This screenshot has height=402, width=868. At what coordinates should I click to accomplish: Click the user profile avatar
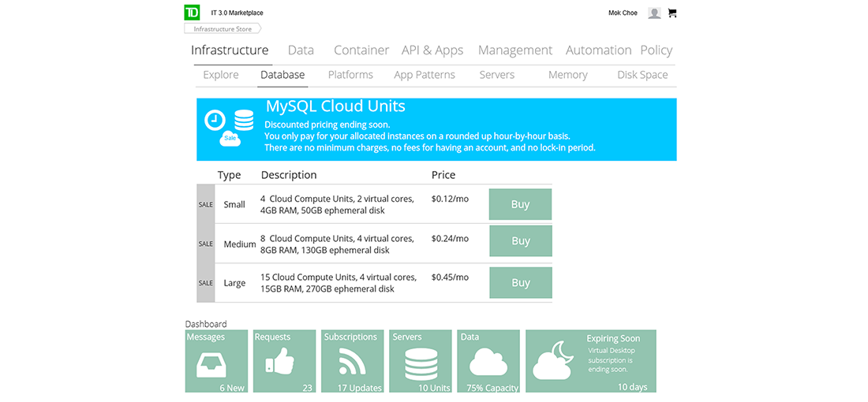(654, 13)
